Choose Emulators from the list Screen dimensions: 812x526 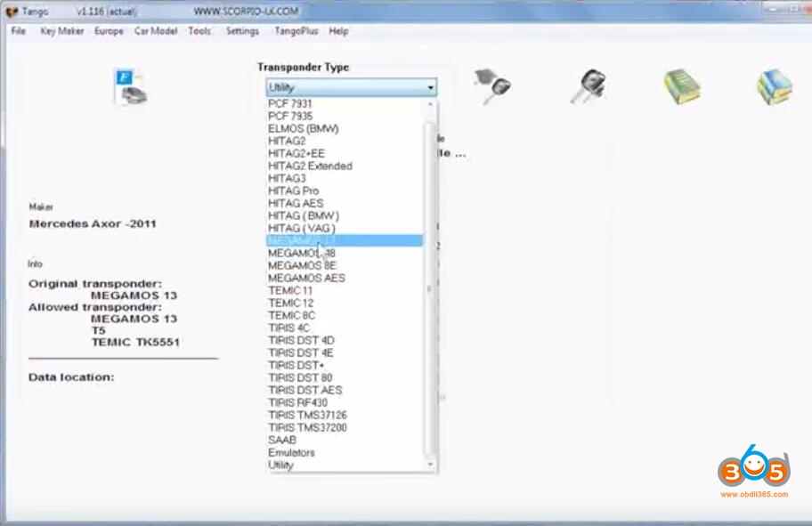click(345, 452)
